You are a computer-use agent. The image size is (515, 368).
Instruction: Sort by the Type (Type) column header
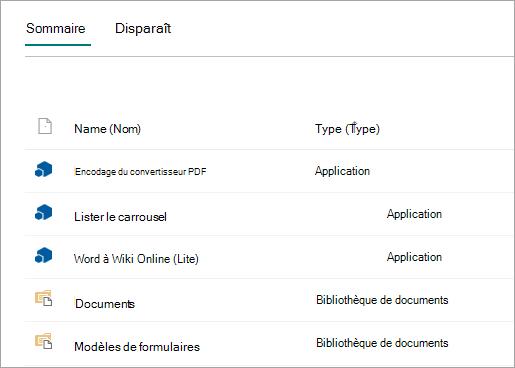347,129
